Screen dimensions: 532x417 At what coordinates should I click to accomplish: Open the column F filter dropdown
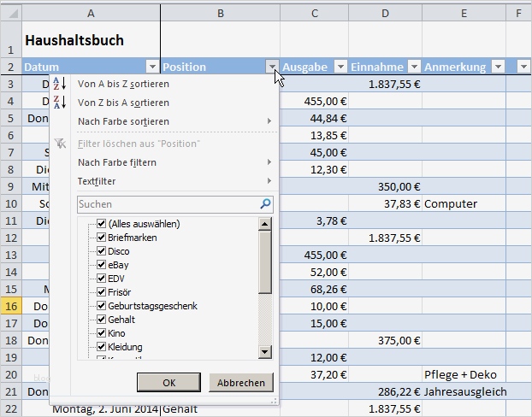[523, 67]
